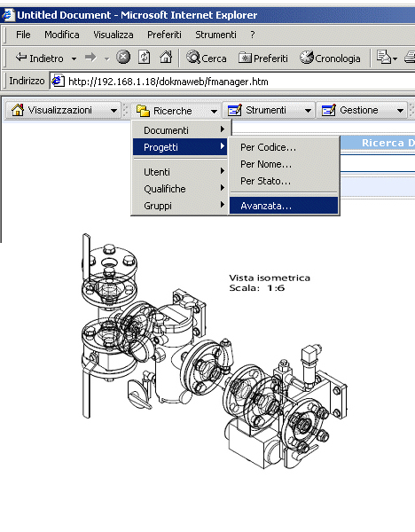
Task: Click the Gestione notepad icon
Action: [328, 110]
